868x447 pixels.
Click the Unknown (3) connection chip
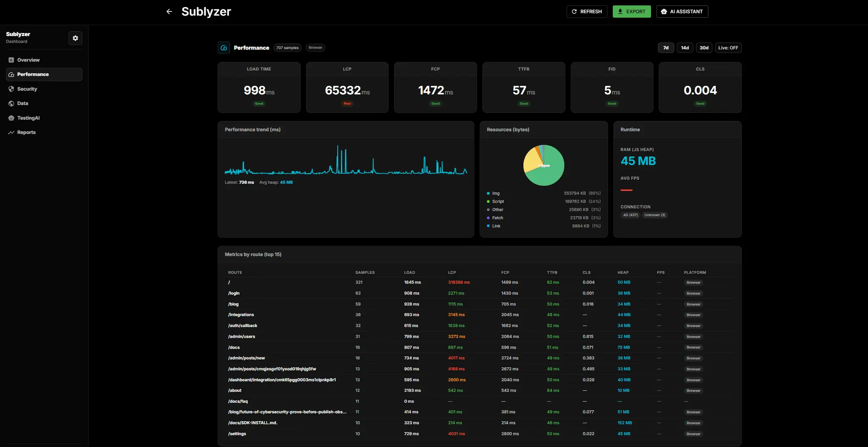(x=655, y=215)
